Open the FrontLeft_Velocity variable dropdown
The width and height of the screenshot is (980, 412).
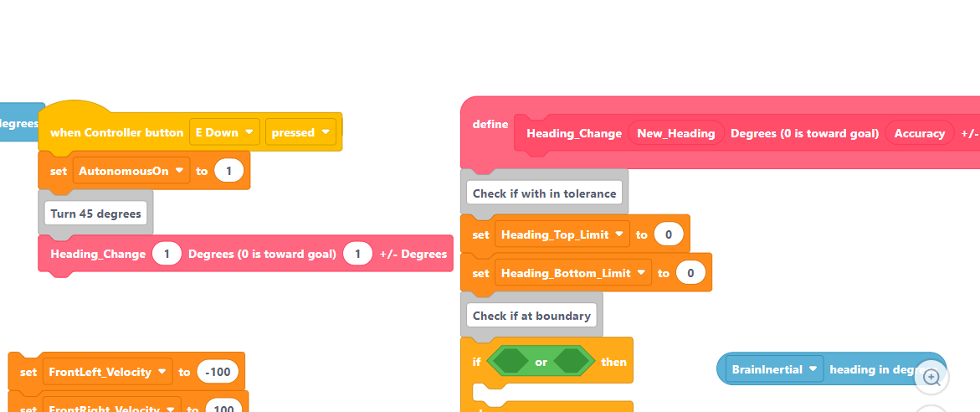click(107, 372)
